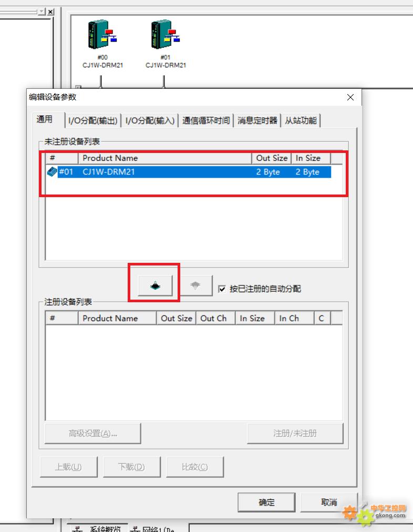Switch to the 系统概览 bottom tab

(x=98, y=529)
